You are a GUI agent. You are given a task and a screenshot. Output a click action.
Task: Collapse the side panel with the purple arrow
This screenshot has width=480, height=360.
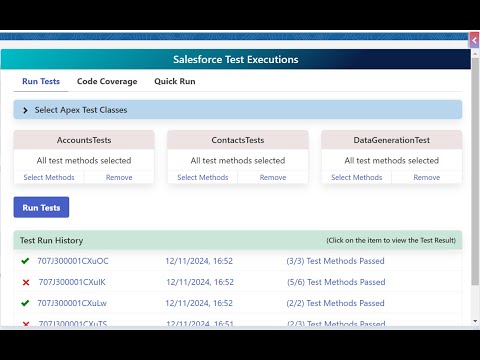[474, 41]
